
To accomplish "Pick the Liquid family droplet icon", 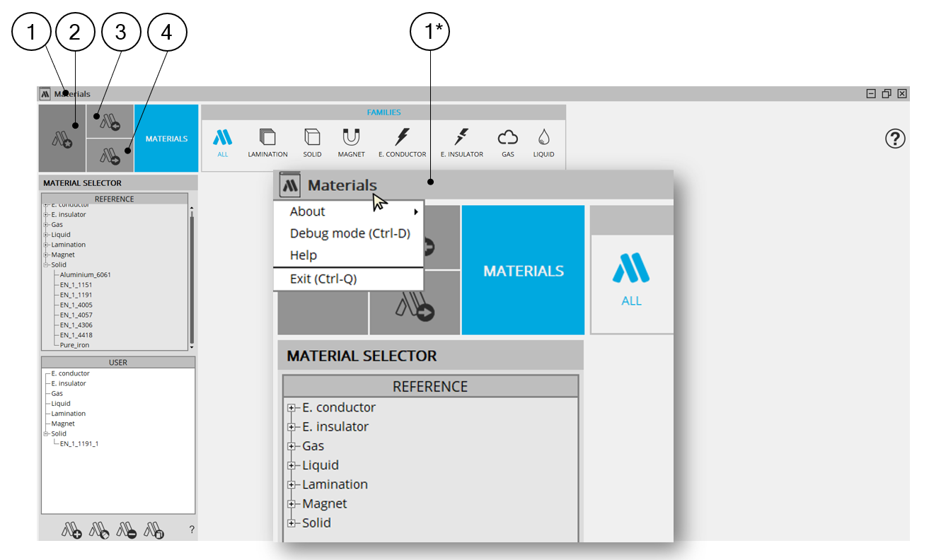I will [543, 138].
